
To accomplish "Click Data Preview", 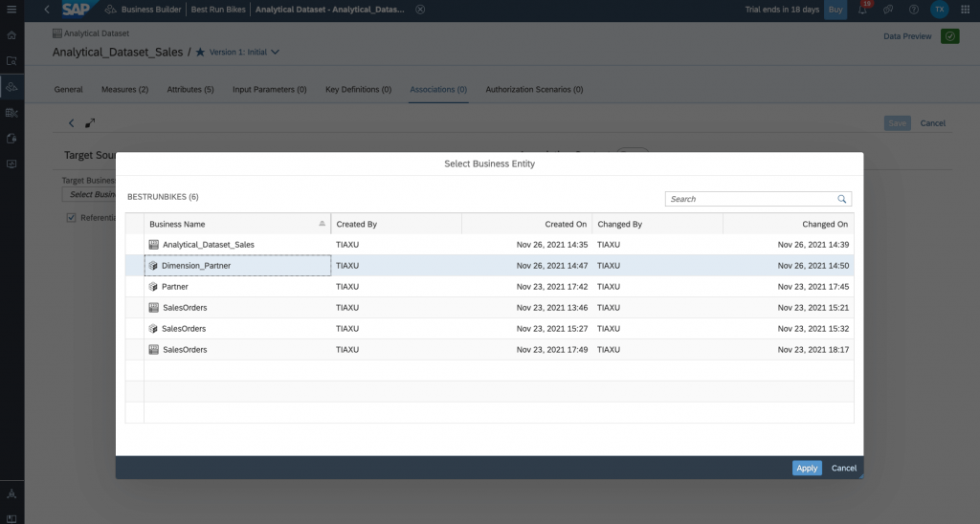I will 907,36.
